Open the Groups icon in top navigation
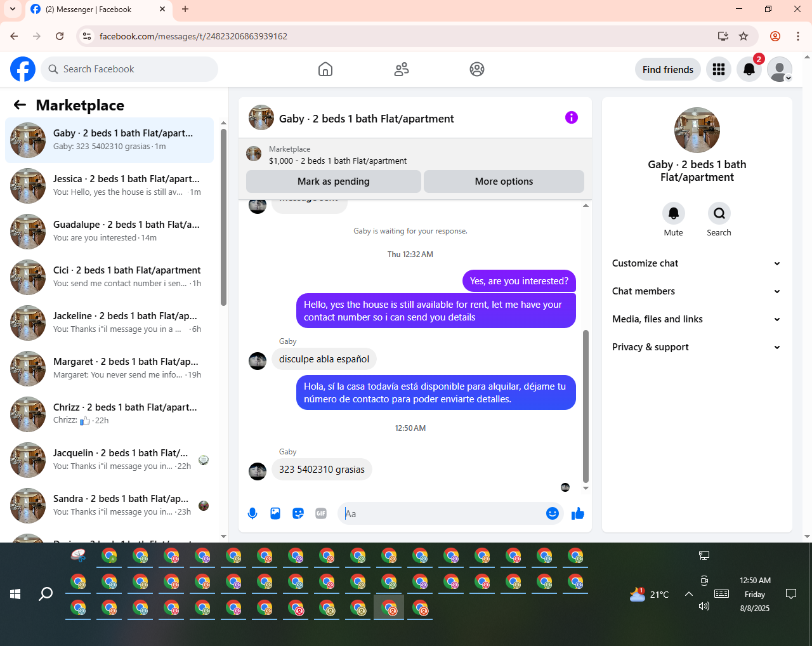Image resolution: width=812 pixels, height=646 pixels. click(477, 69)
